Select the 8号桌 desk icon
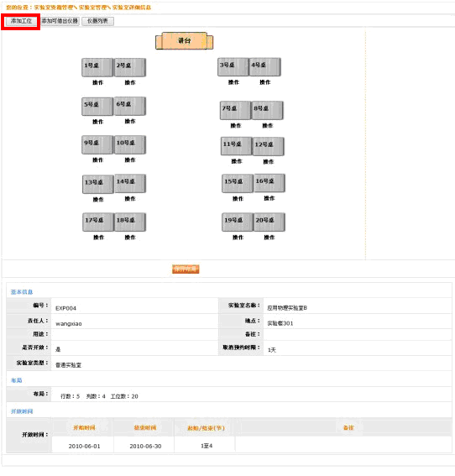This screenshot has height=476, width=455. click(268, 111)
